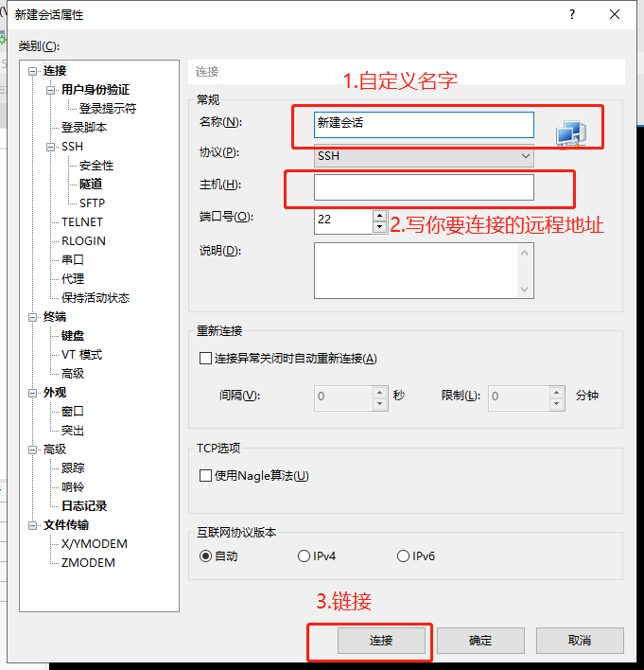
Task: Click the 端口号 field showing 22
Action: [x=343, y=221]
